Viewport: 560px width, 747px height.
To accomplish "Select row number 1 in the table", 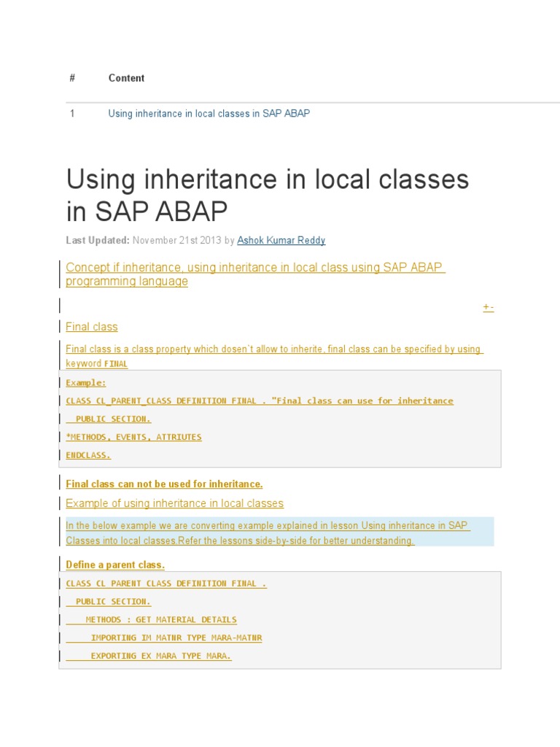I will pos(72,114).
